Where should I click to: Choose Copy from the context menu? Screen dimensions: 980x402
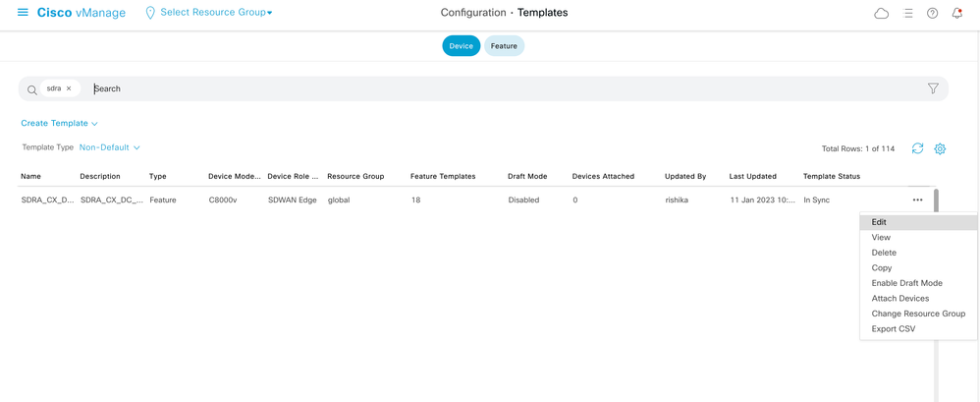tap(918, 267)
